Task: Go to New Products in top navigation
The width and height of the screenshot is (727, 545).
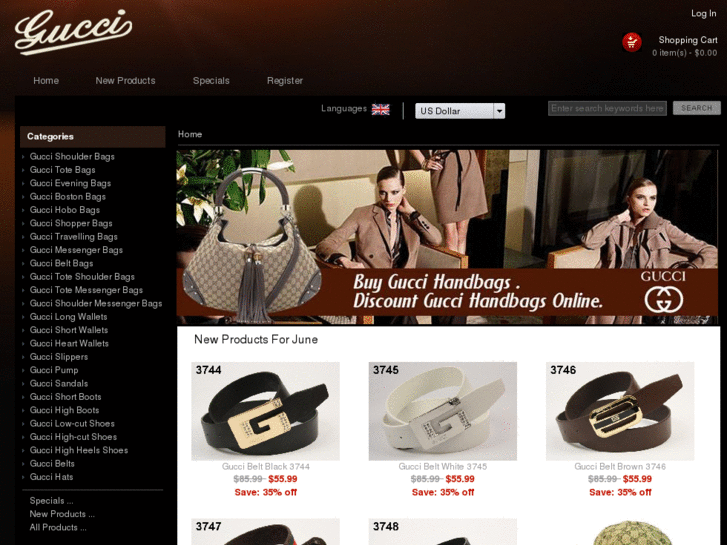Action: (x=125, y=81)
